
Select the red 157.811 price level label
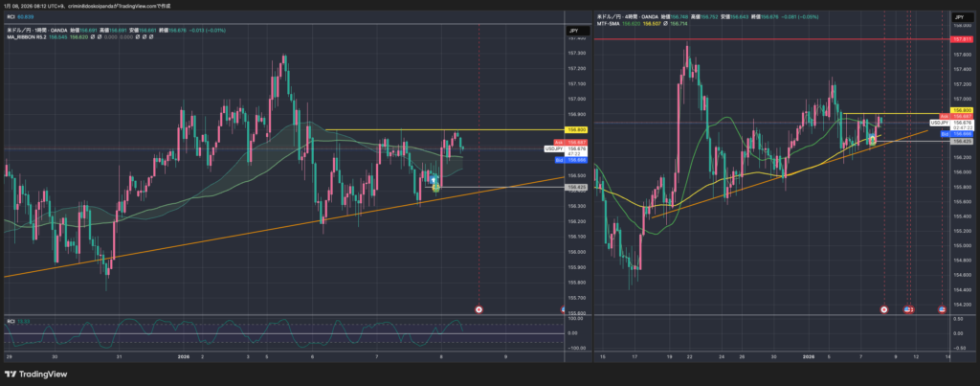click(961, 39)
